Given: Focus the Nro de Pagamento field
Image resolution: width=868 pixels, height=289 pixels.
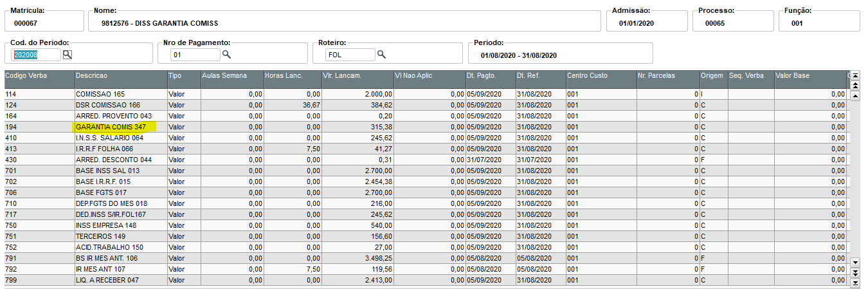Looking at the screenshot, I should point(195,55).
